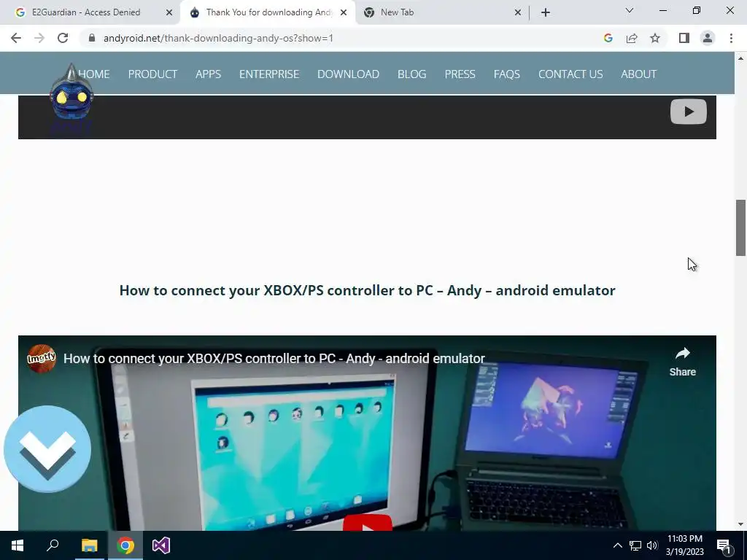Screen dimensions: 747x560
Task: Select Chrome in the taskbar
Action: (125, 545)
